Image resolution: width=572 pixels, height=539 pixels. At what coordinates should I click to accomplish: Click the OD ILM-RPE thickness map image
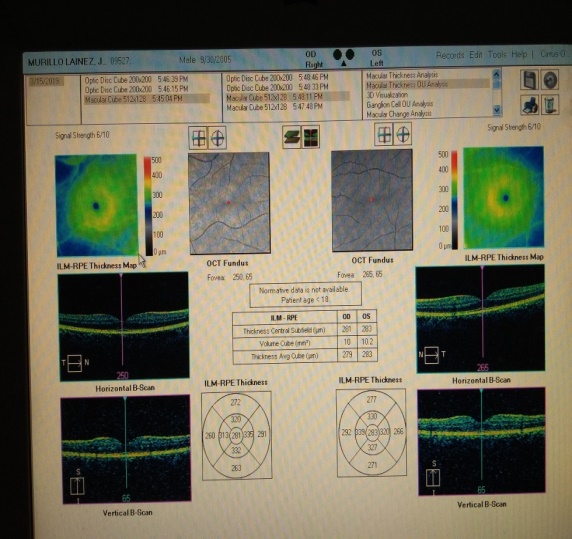point(97,205)
